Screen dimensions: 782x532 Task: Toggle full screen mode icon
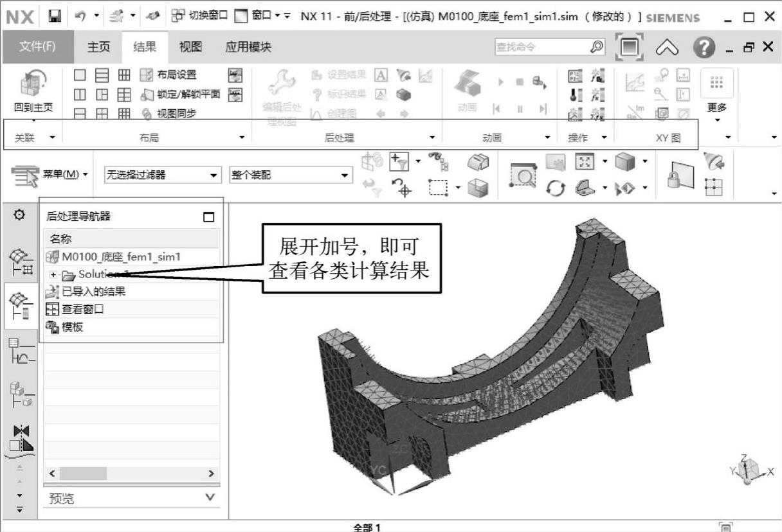628,47
